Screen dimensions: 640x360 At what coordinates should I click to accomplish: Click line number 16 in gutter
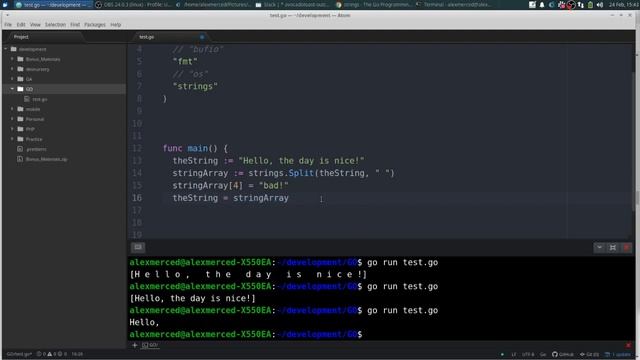pyautogui.click(x=137, y=198)
